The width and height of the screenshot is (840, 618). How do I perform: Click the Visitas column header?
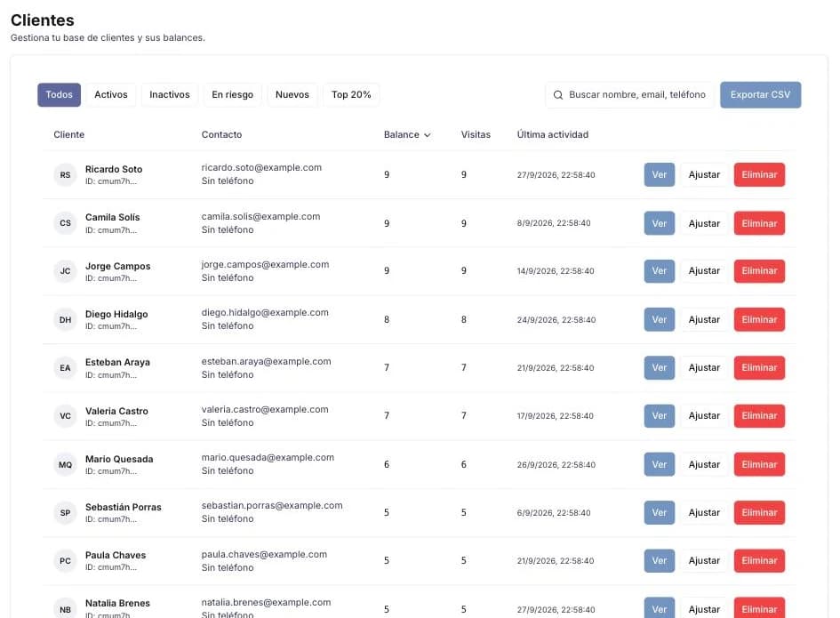coord(476,134)
